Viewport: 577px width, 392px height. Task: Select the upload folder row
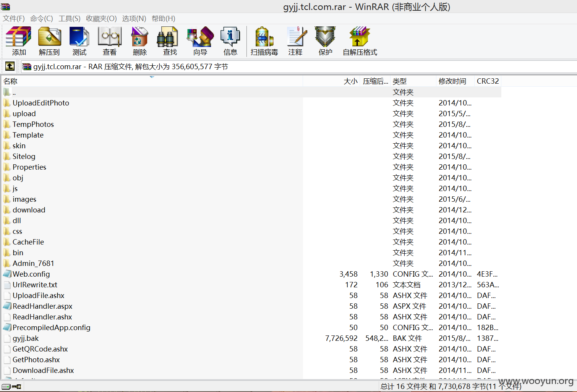[251, 113]
